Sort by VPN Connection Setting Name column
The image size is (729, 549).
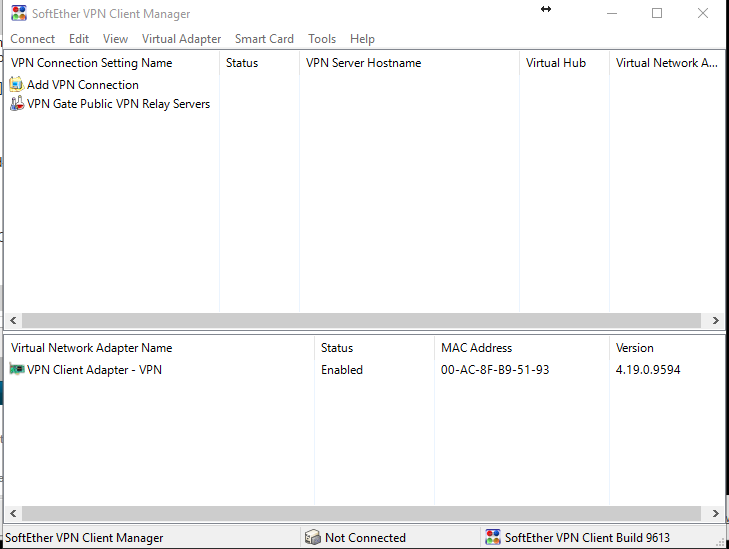pyautogui.click(x=112, y=63)
